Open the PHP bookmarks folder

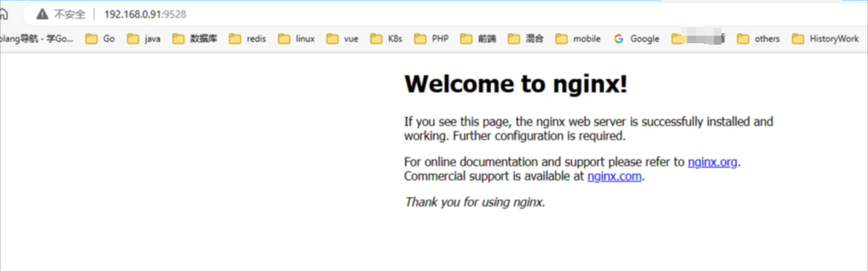[432, 39]
